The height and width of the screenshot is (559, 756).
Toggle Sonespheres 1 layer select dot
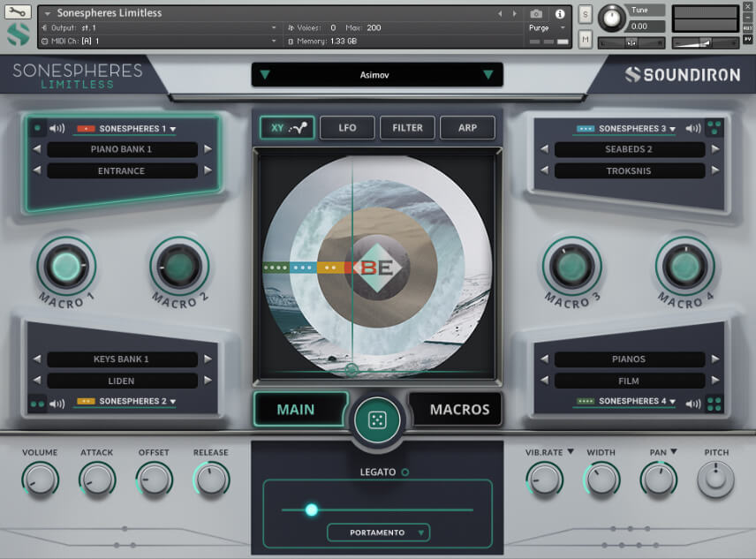(37, 128)
